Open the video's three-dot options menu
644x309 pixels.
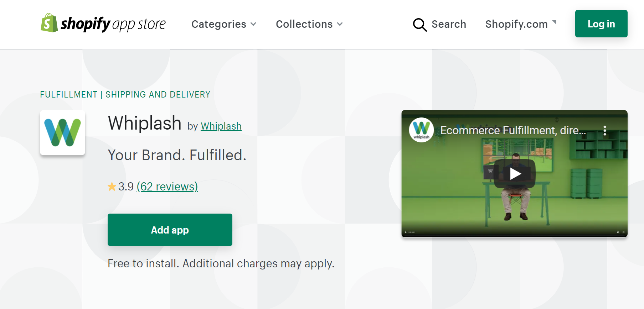[604, 131]
